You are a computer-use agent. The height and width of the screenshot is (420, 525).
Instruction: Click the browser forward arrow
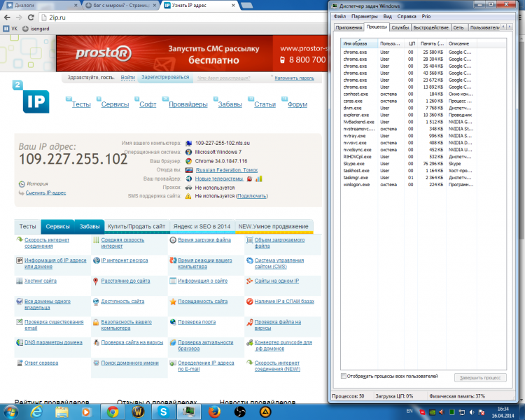[x=19, y=17]
